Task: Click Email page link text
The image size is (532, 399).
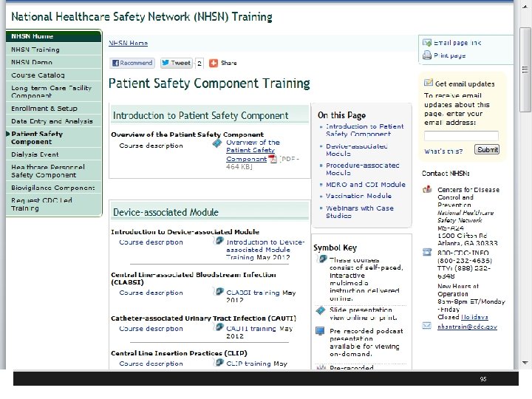Action: pos(457,43)
